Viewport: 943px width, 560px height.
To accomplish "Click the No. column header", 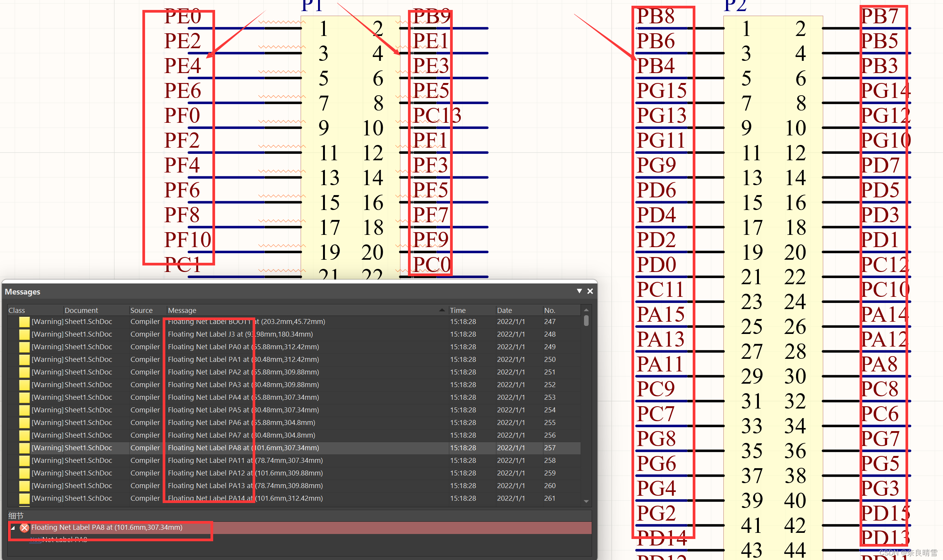I will [550, 310].
